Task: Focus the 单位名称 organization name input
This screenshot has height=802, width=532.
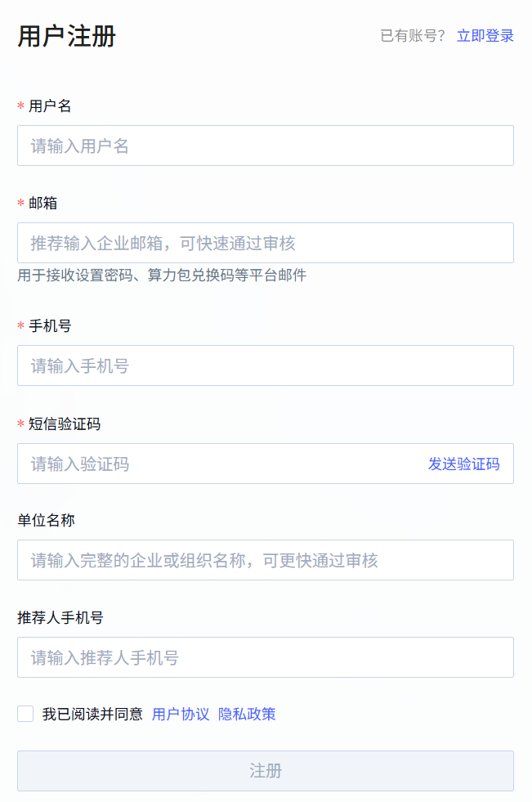Action: click(265, 561)
